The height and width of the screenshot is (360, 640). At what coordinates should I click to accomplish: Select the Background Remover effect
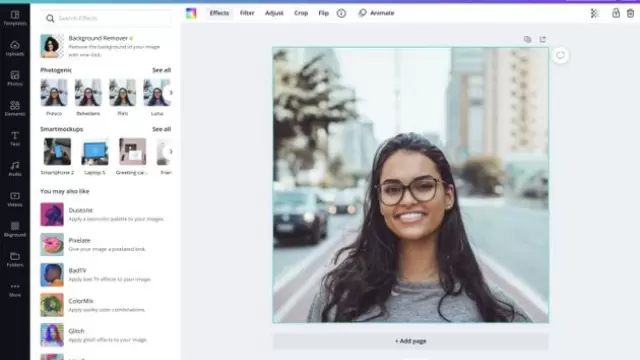pos(105,46)
